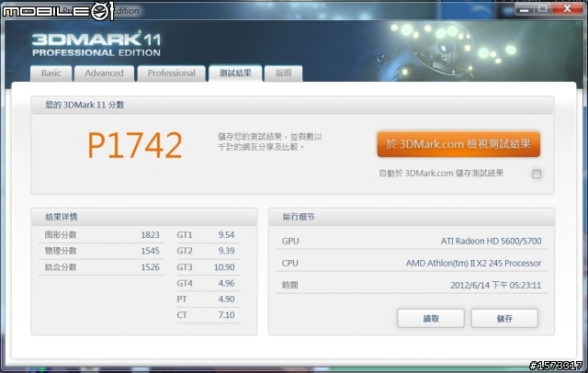Viewport: 588px width, 373px height.
Task: Click the 3DMark 11 Professional Edition logo
Action: (96, 44)
